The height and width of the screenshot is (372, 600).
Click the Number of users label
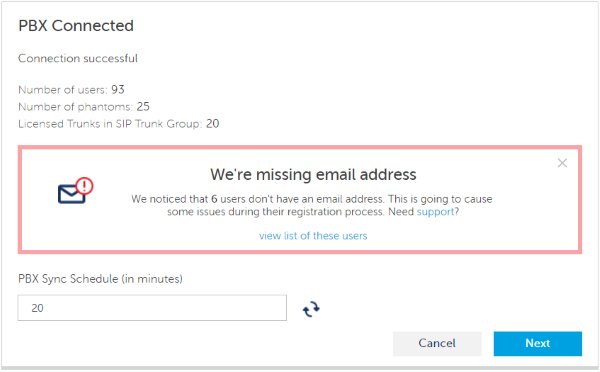[63, 90]
